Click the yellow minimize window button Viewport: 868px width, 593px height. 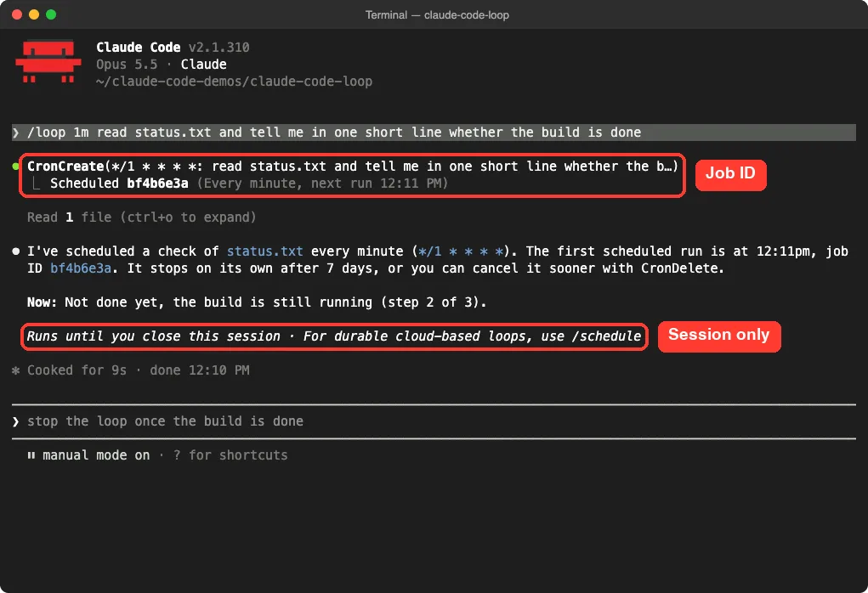(34, 14)
